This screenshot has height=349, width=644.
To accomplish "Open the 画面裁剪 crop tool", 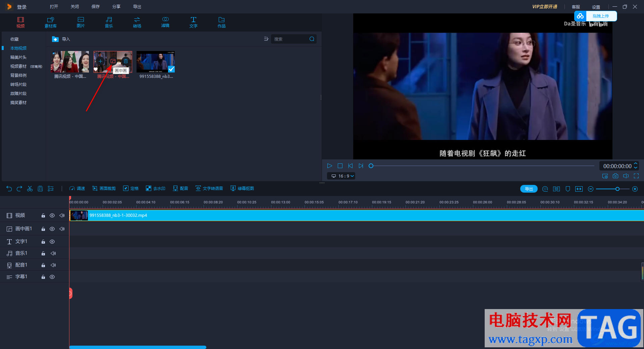I will [104, 189].
